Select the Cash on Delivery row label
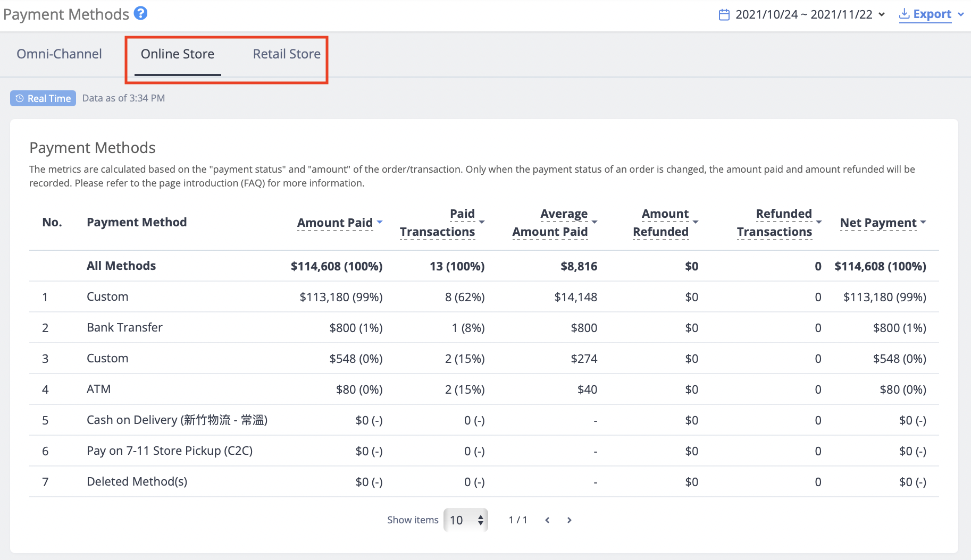Screen dimensions: 971x560 [x=177, y=420]
